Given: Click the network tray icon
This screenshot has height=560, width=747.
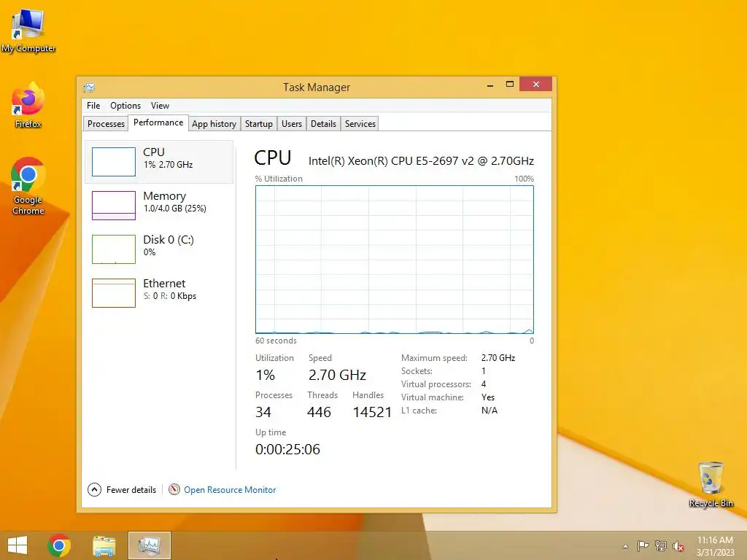Looking at the screenshot, I should click(661, 545).
